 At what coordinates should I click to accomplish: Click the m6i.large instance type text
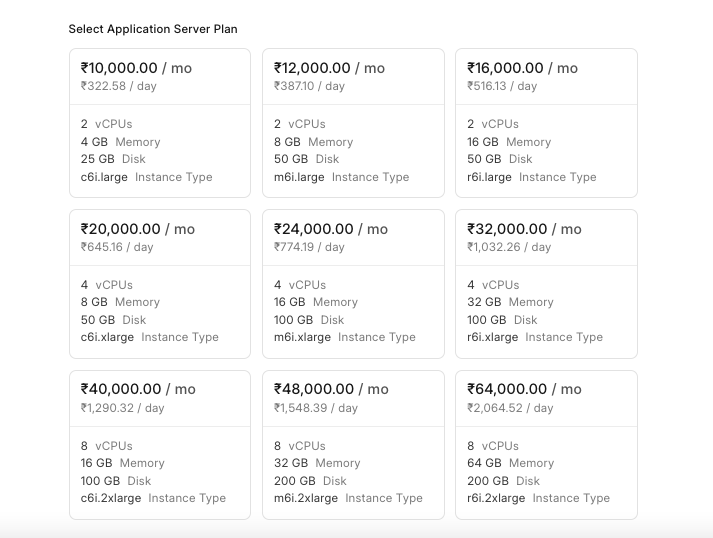tap(299, 177)
